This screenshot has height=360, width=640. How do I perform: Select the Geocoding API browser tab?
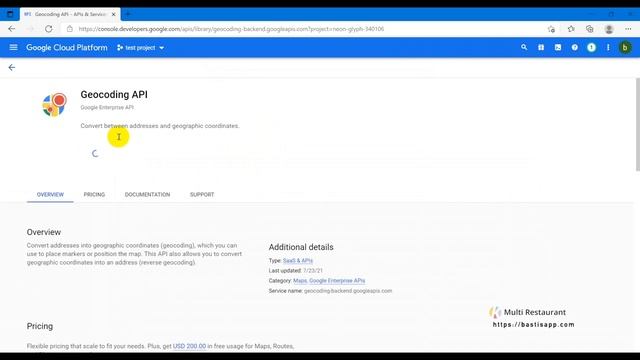pyautogui.click(x=69, y=14)
